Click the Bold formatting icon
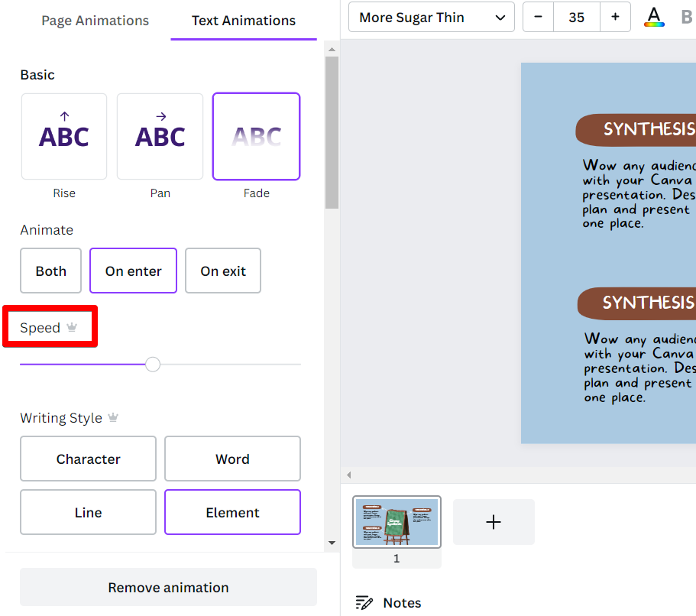The height and width of the screenshot is (616, 696). 686,17
